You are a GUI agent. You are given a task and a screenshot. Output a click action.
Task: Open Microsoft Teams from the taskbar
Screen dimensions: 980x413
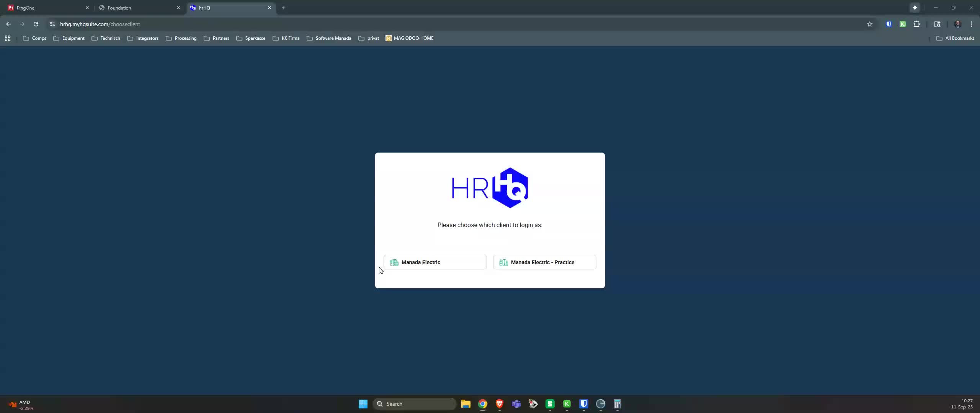516,404
